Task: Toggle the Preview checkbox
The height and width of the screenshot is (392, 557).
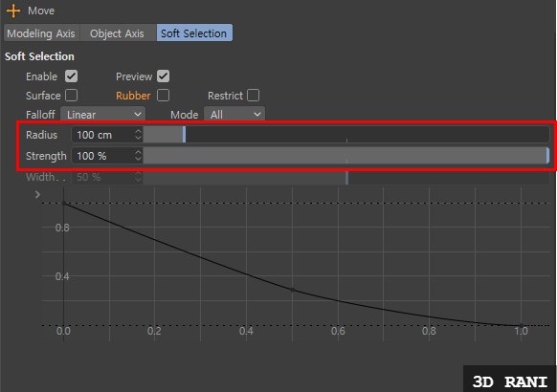Action: [x=164, y=76]
